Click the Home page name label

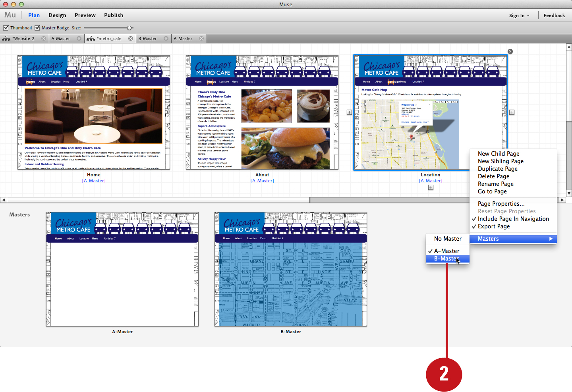tap(94, 175)
